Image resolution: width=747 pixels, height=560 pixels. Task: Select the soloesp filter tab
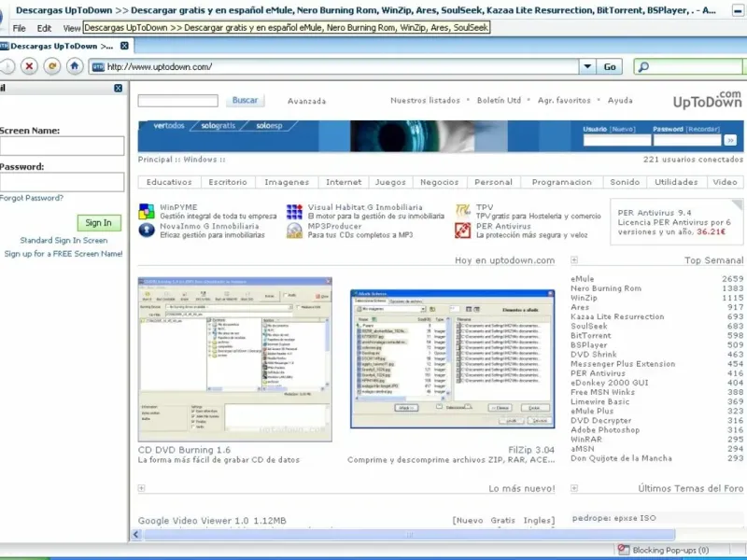point(269,126)
